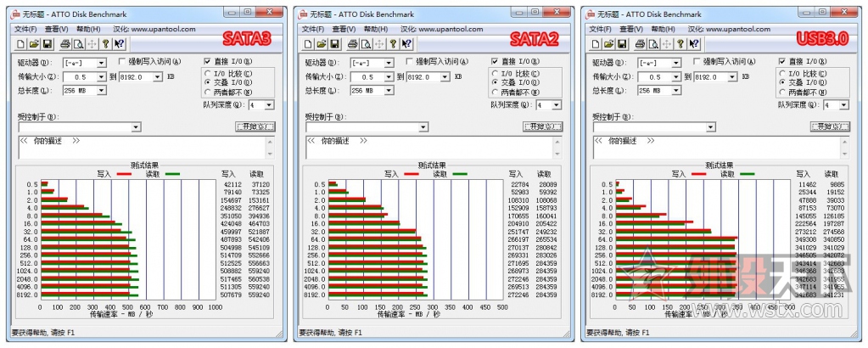Screen dimensions: 868x348
Task: Click Print Preview icon in SATA3 window
Action: 78,44
